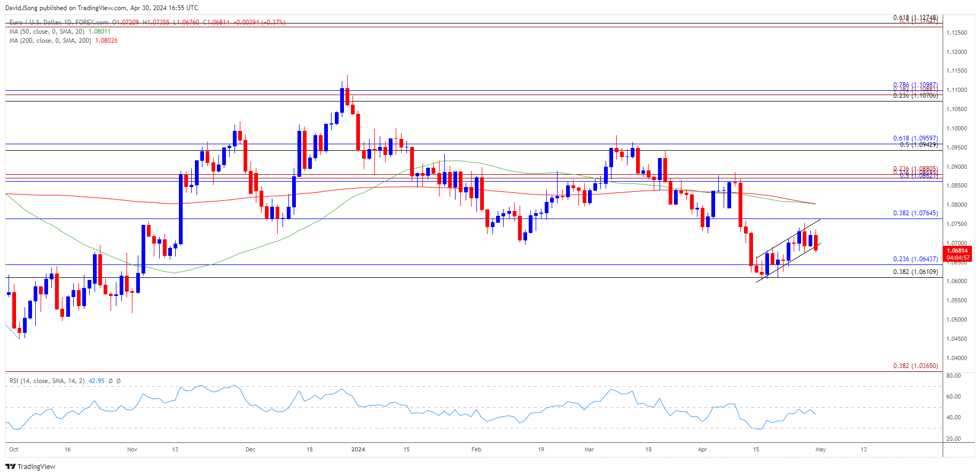Click the Feb label on time axis
The height and width of the screenshot is (476, 980).
476,449
